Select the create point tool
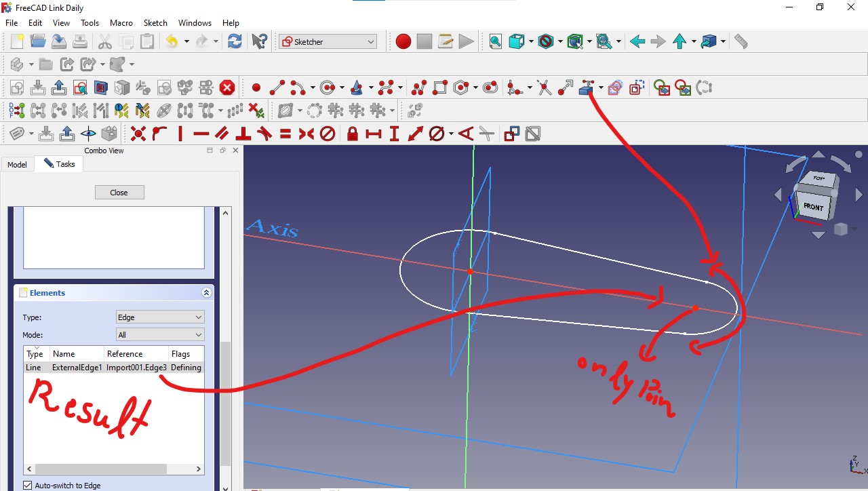868x491 pixels. pos(256,87)
